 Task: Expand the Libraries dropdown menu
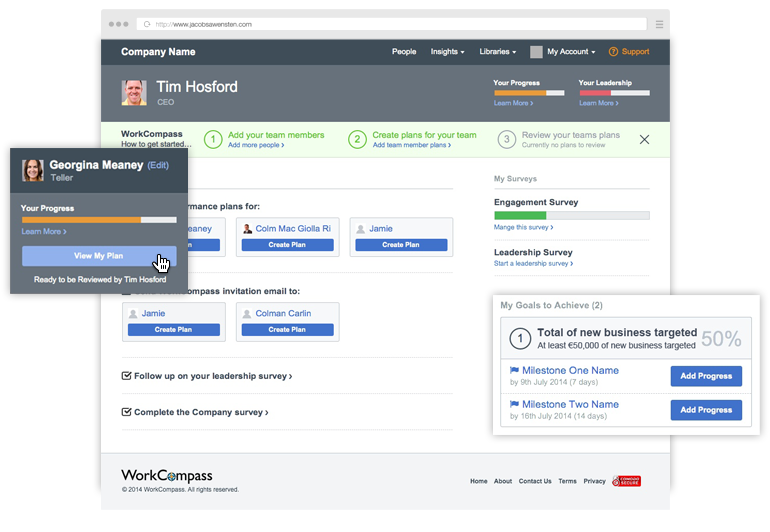[497, 52]
